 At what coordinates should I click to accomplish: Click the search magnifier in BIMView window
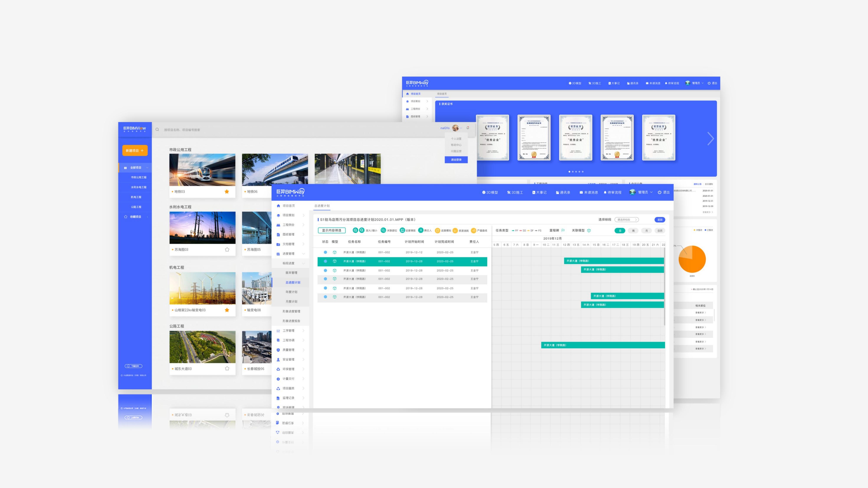click(157, 130)
